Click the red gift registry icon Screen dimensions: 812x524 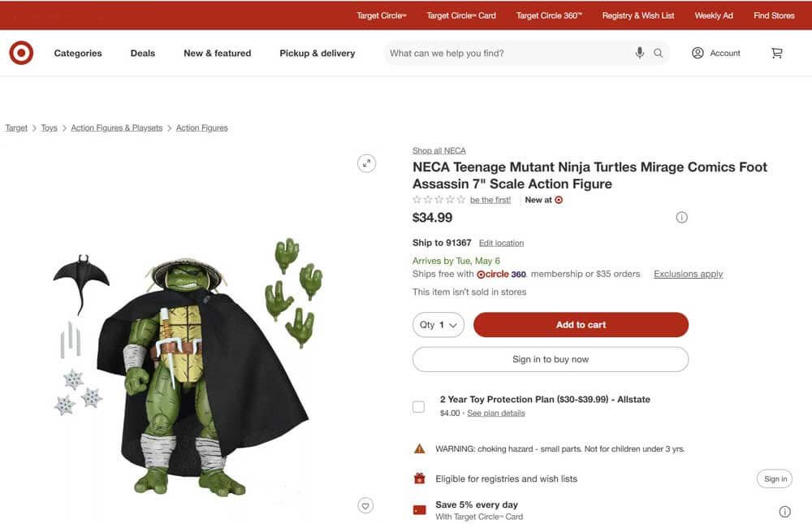(x=419, y=479)
